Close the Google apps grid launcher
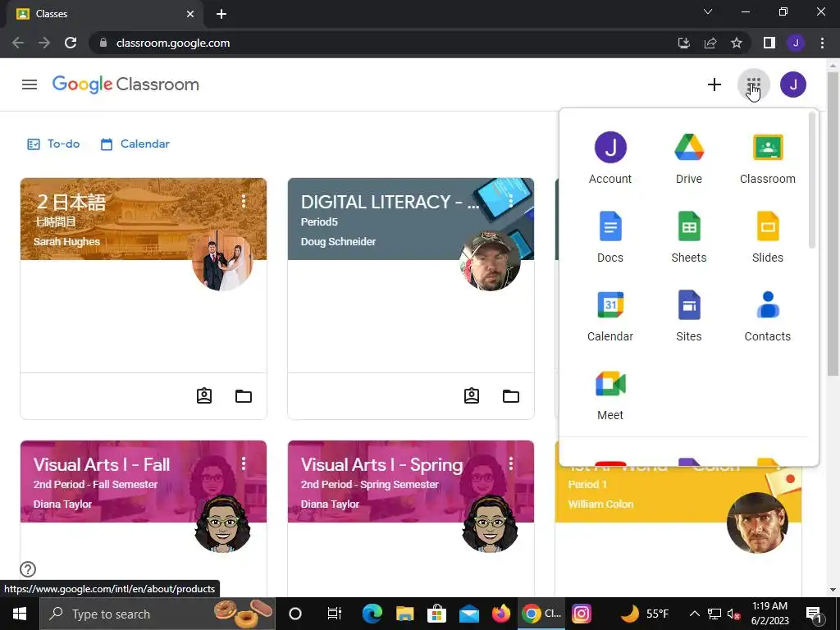This screenshot has width=840, height=630. (x=754, y=84)
